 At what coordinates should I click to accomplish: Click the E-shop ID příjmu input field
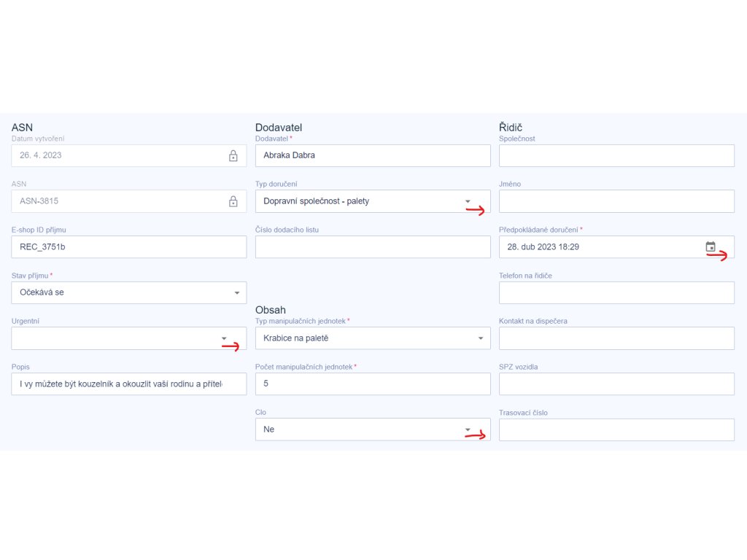pos(129,247)
